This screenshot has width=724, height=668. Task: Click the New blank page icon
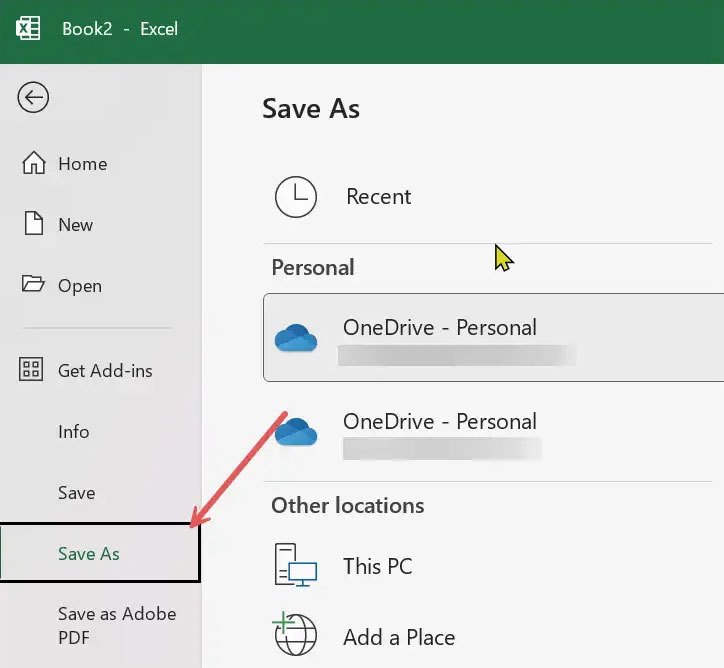coord(33,225)
